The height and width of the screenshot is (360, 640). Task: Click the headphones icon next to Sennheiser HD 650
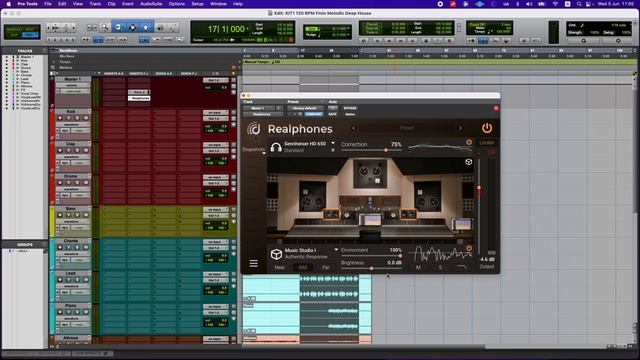276,147
